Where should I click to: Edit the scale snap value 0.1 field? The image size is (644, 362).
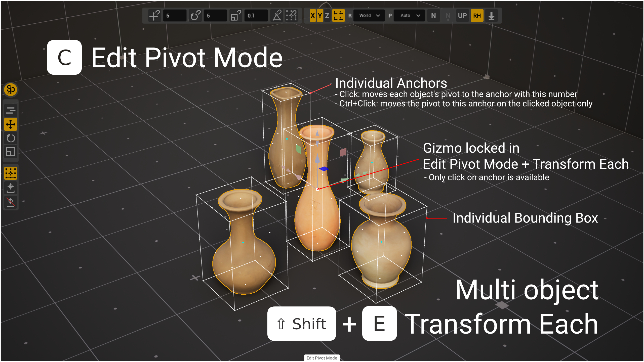256,16
